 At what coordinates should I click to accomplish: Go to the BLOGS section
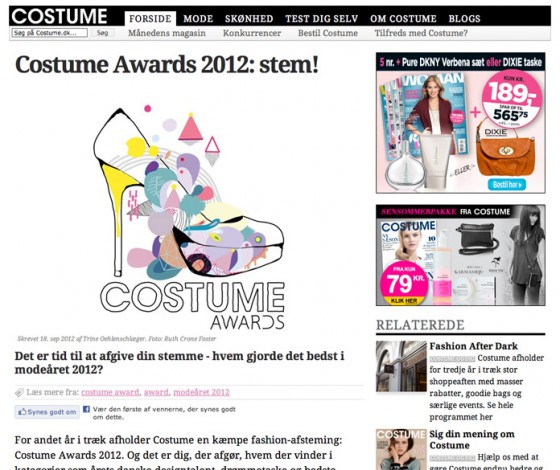pyautogui.click(x=464, y=19)
